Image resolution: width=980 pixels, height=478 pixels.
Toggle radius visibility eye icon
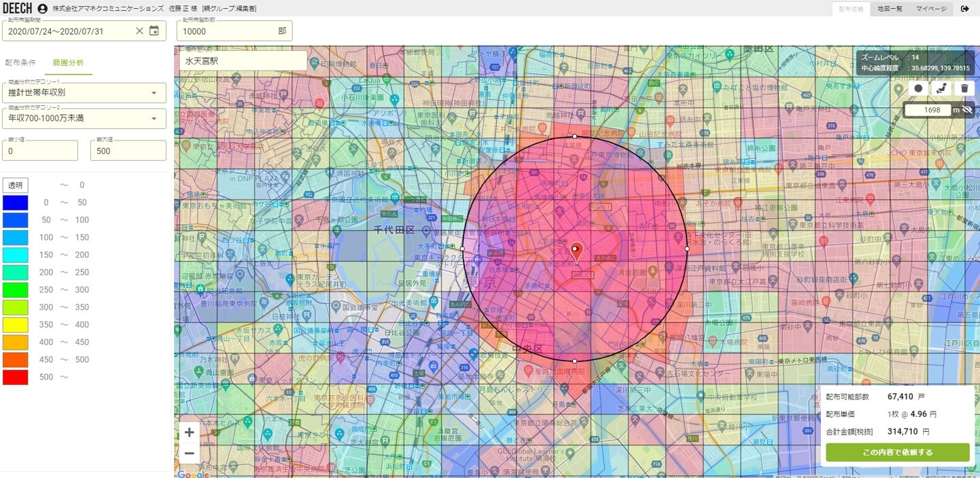click(x=968, y=109)
